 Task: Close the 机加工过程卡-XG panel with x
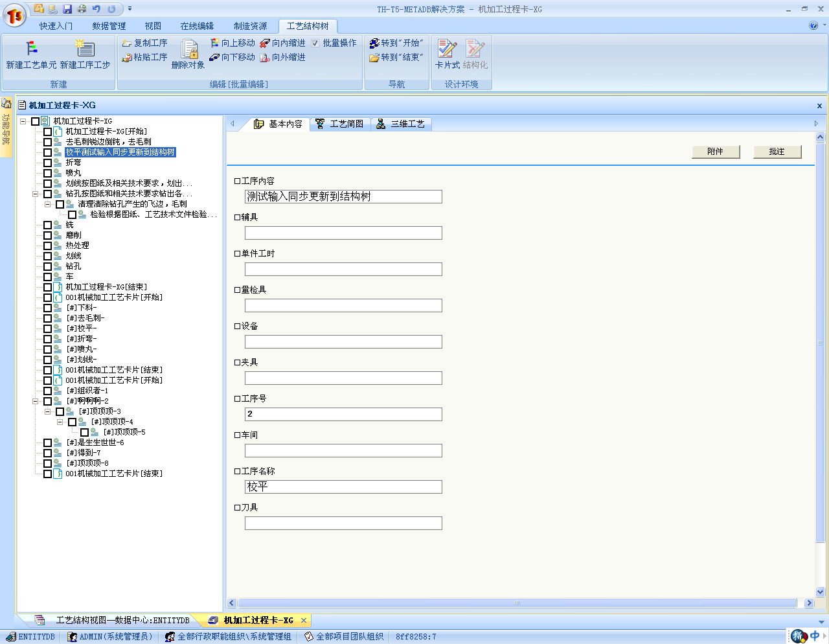819,106
